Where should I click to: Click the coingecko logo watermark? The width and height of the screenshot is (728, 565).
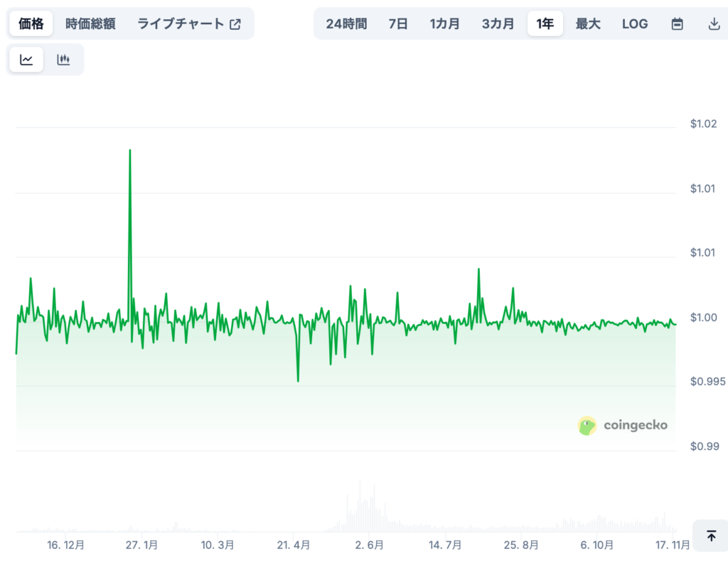[x=622, y=425]
